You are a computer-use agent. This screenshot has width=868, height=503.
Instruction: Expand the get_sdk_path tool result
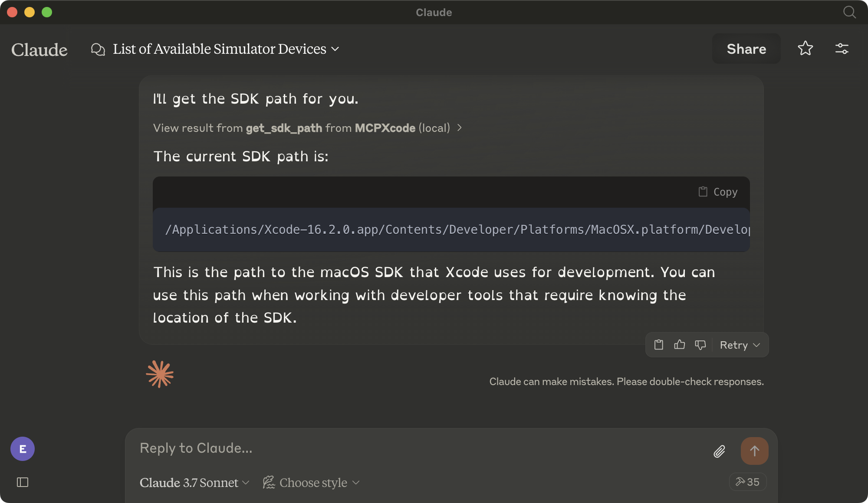[x=307, y=128]
